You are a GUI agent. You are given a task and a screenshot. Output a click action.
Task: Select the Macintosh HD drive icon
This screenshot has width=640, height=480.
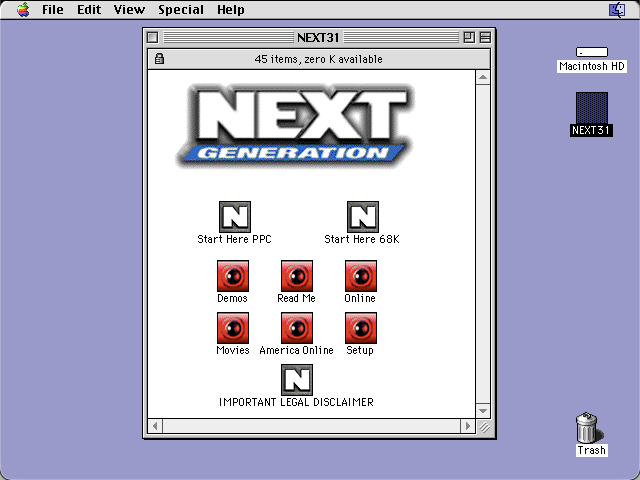pos(592,52)
